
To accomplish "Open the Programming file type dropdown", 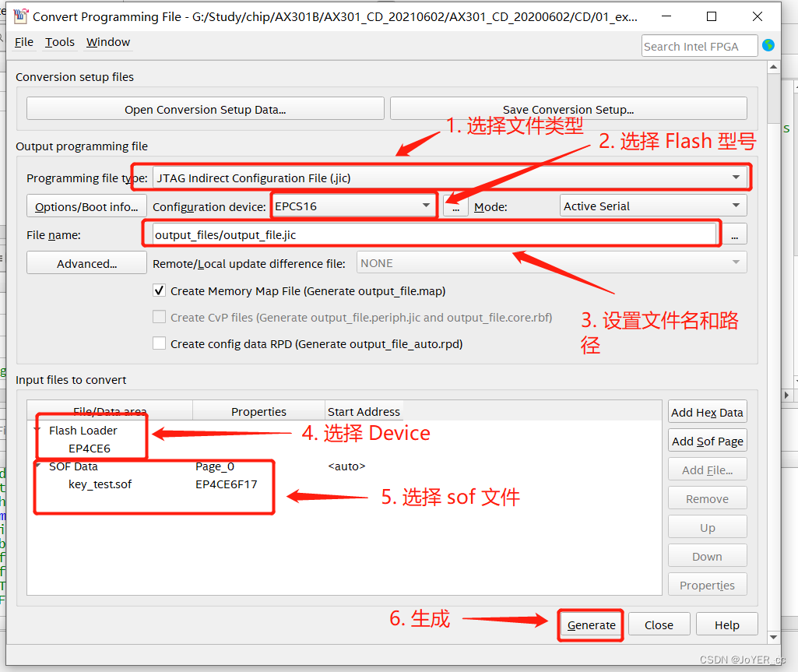I will tap(739, 178).
